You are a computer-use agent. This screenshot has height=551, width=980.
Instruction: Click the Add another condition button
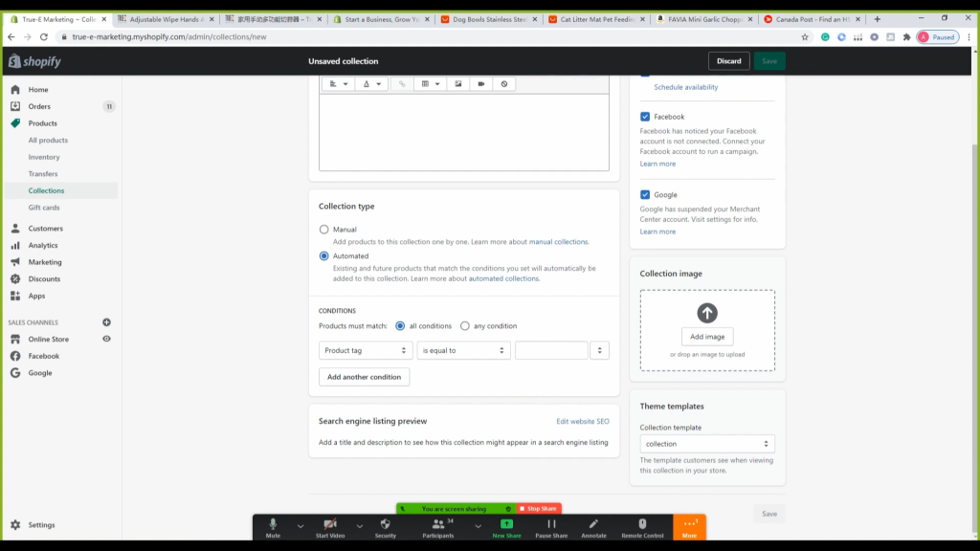(x=364, y=377)
